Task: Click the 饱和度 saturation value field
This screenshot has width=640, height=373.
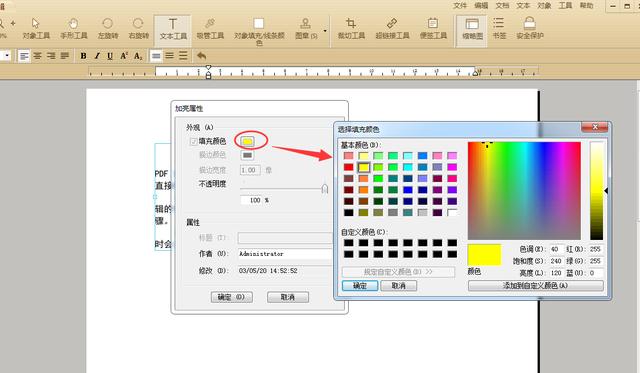Action: coord(556,261)
